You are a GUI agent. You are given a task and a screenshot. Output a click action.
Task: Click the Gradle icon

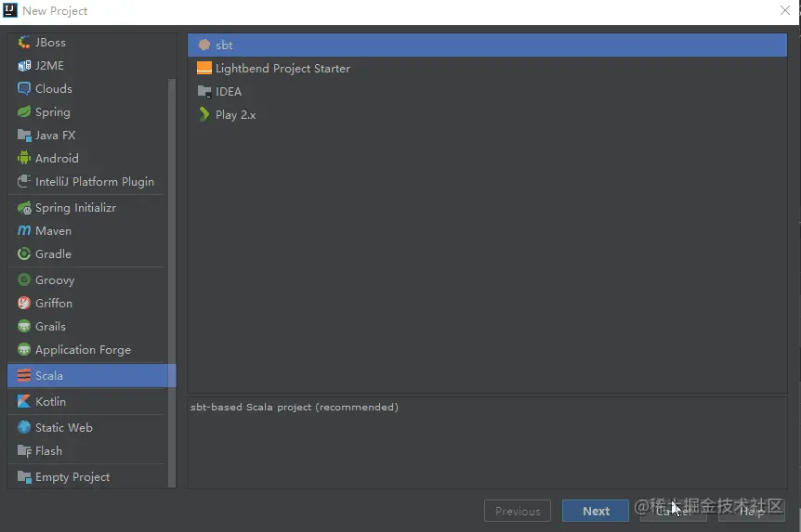point(24,253)
